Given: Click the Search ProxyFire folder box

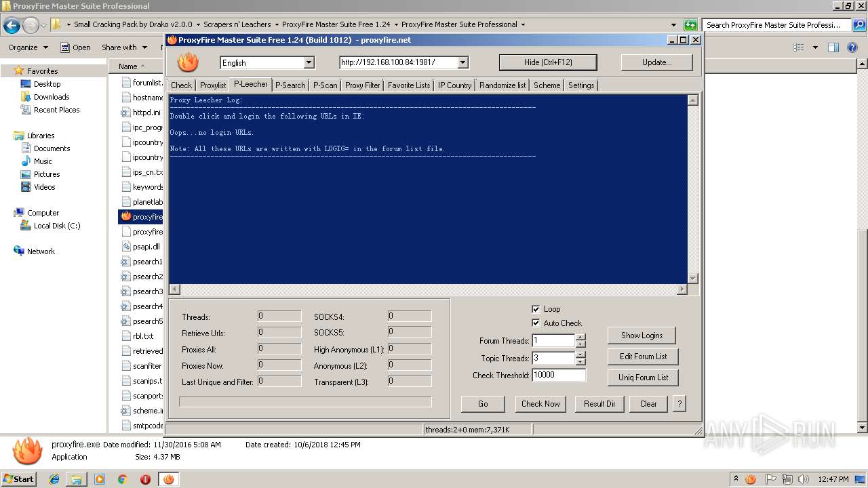Looking at the screenshot, I should [x=776, y=25].
